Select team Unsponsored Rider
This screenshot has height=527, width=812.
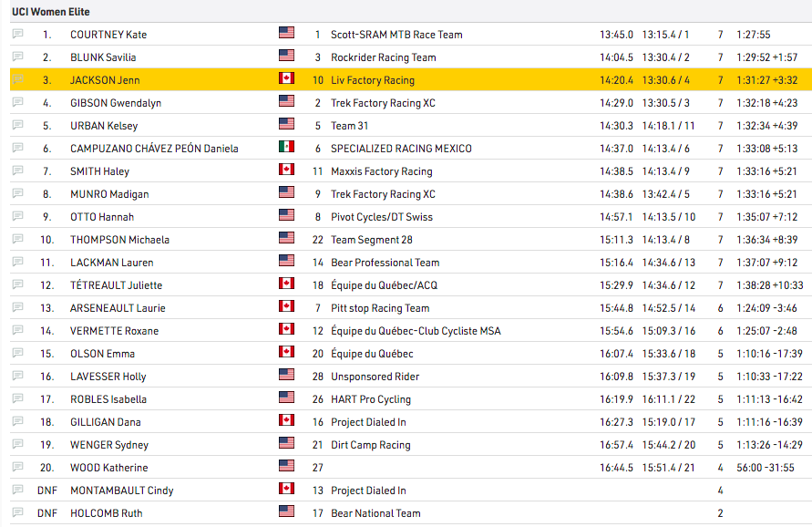(x=375, y=377)
